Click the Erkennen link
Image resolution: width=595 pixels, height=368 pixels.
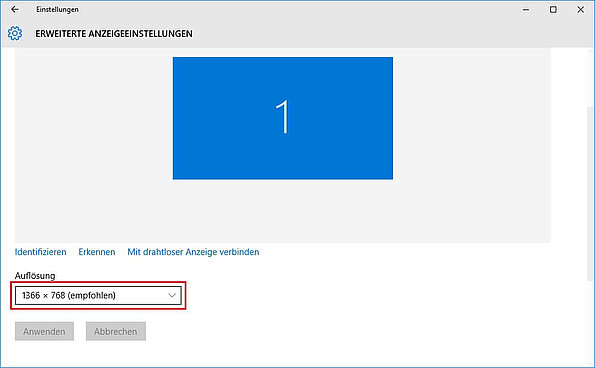point(97,252)
